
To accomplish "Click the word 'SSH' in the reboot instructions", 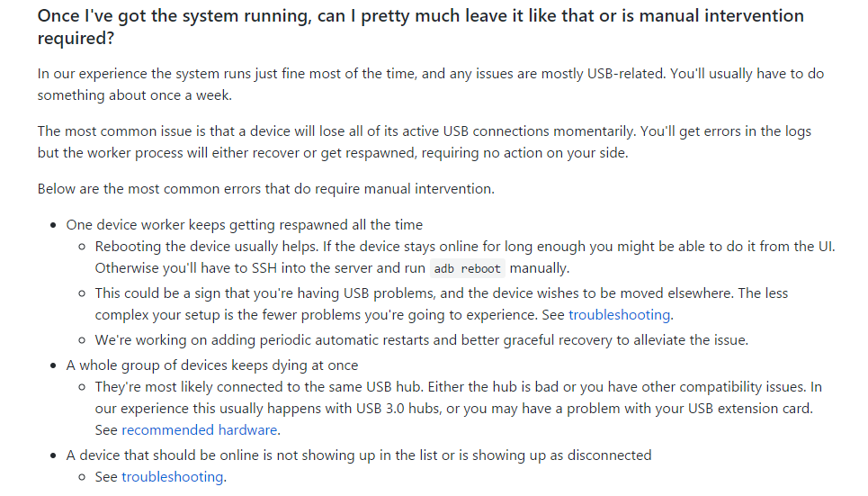I will [264, 268].
